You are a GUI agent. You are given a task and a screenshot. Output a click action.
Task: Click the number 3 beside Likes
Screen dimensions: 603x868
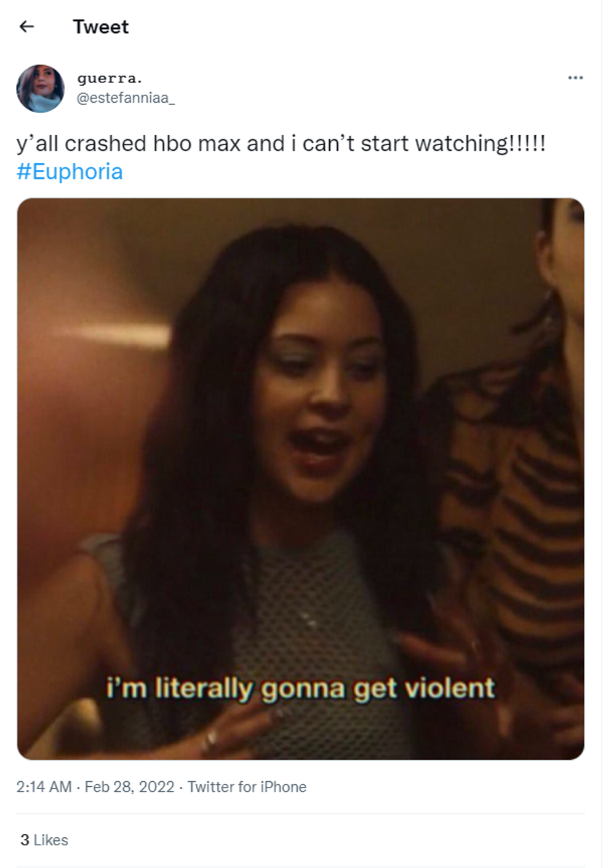(x=25, y=840)
